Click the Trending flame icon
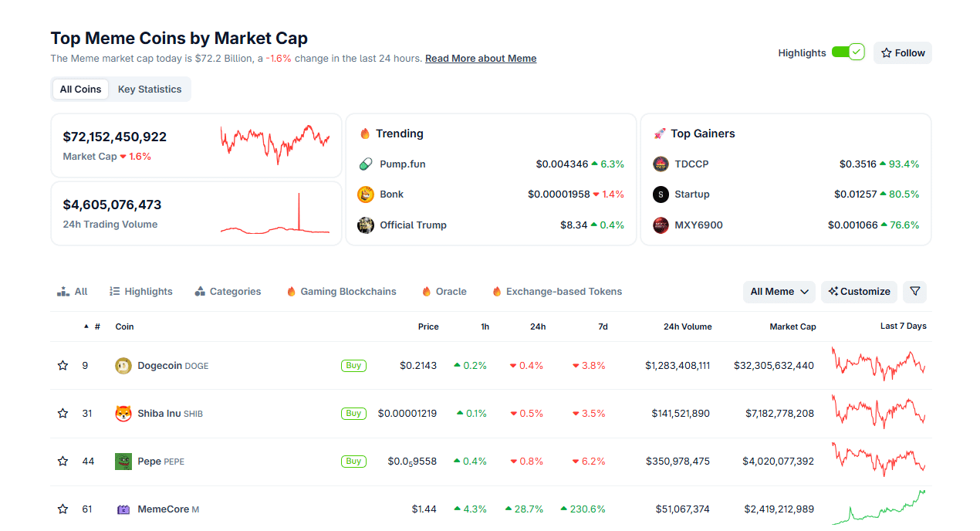 coord(365,133)
